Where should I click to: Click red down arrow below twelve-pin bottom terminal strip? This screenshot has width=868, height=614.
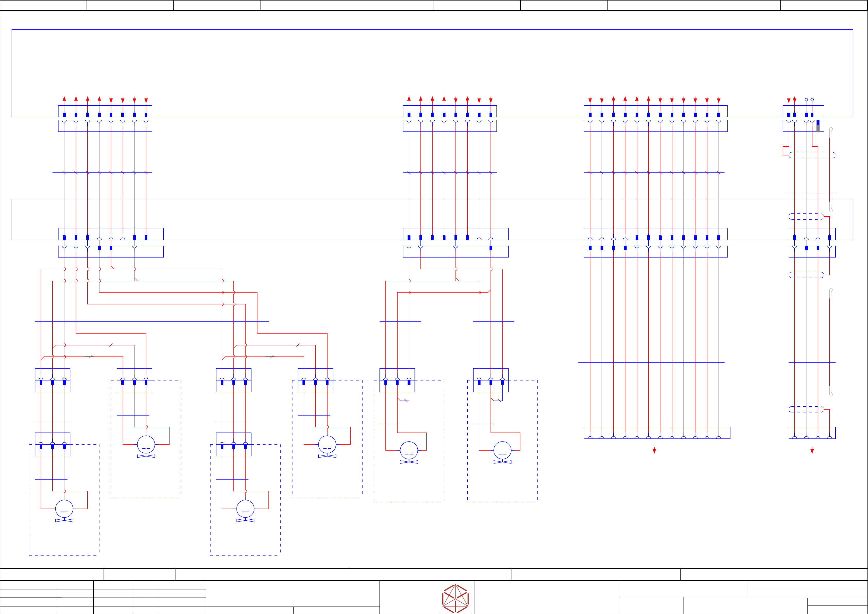click(654, 451)
